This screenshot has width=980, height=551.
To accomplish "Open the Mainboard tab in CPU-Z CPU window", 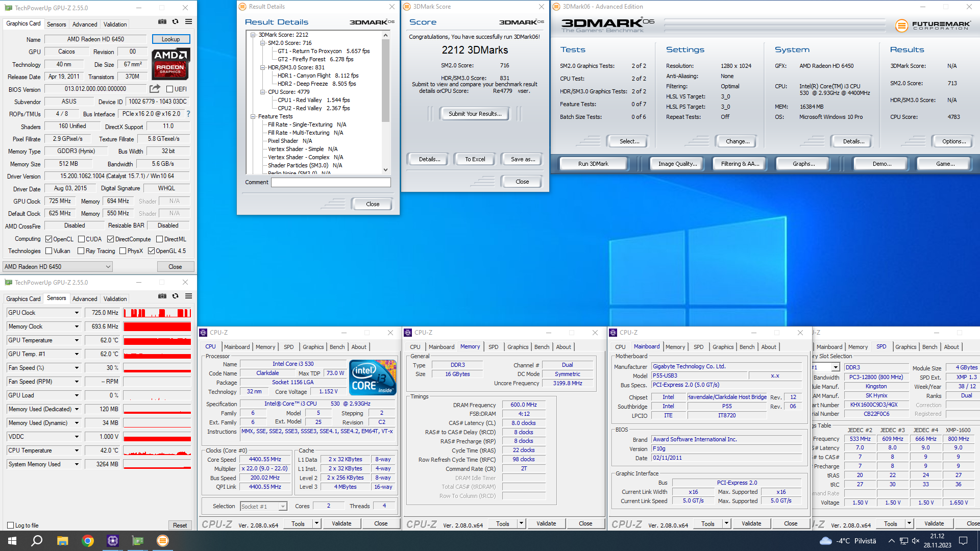I will 237,347.
